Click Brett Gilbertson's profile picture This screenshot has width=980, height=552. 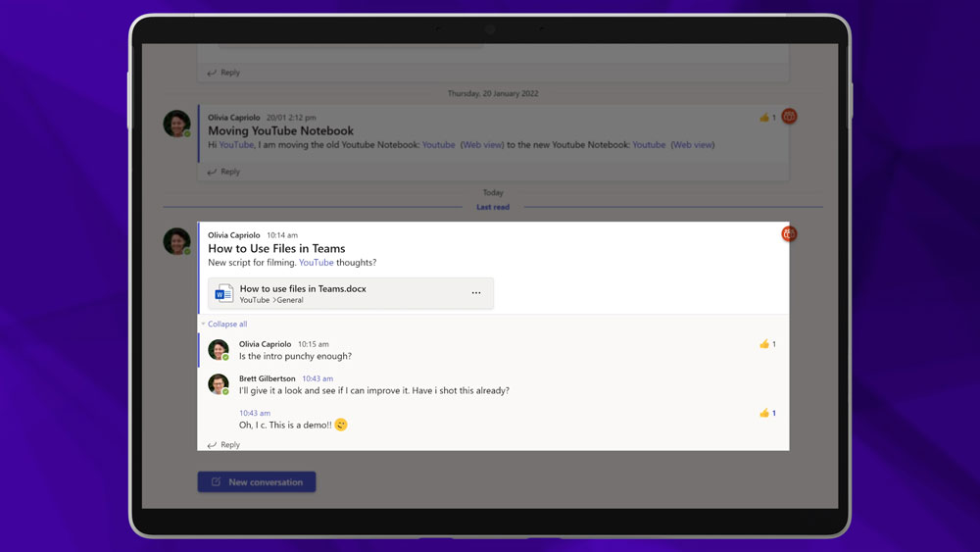219,383
